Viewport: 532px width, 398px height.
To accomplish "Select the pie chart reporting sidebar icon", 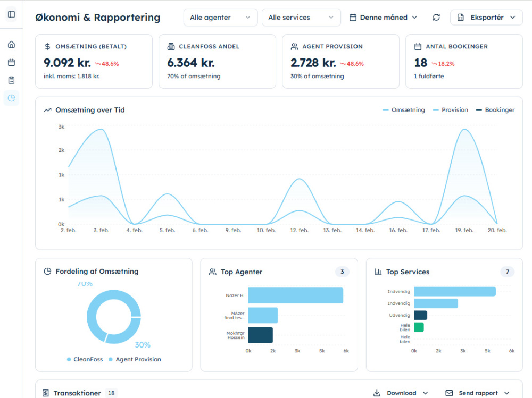I will pyautogui.click(x=11, y=98).
